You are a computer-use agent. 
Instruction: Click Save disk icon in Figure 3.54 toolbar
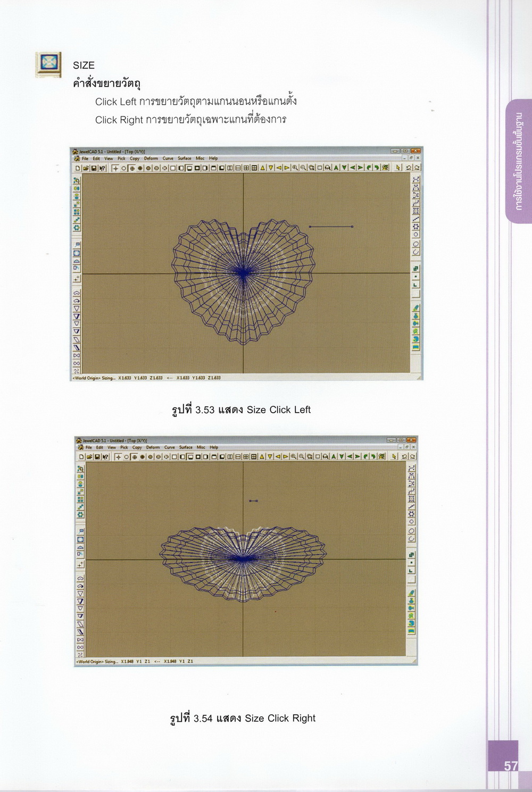click(x=97, y=457)
